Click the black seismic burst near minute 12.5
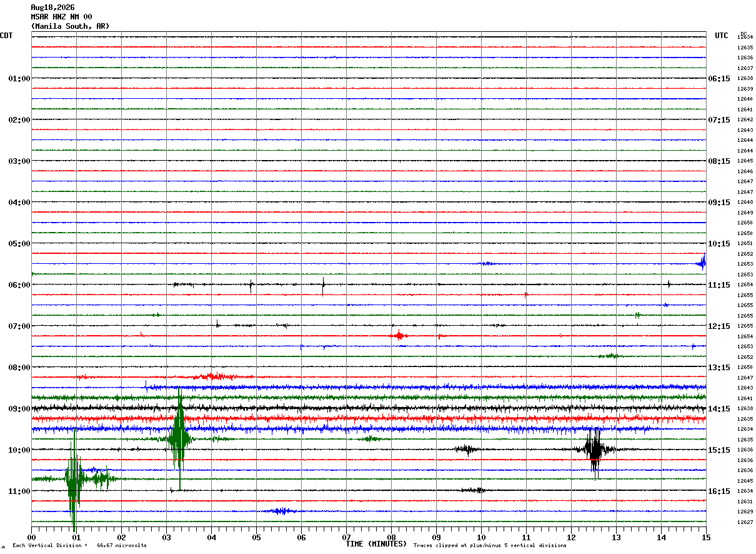 (594, 450)
